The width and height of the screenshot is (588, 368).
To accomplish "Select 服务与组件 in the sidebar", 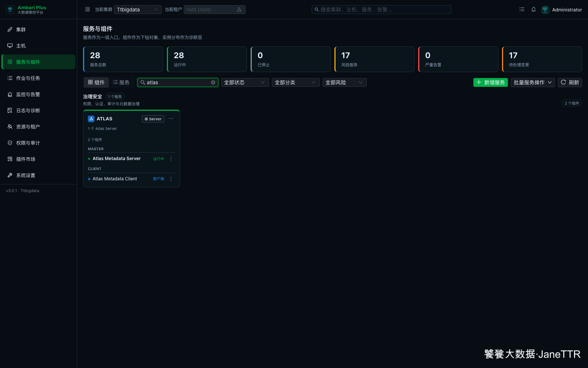I will tap(39, 62).
